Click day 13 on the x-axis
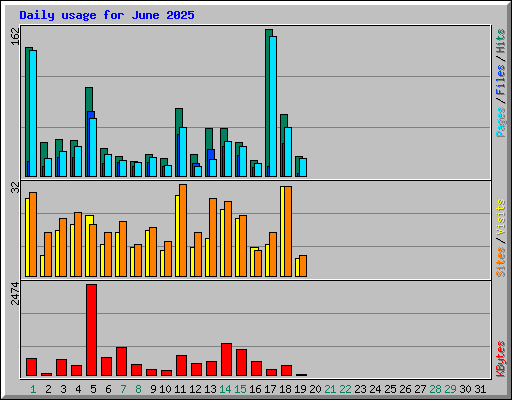This screenshot has width=512, height=400. (210, 389)
